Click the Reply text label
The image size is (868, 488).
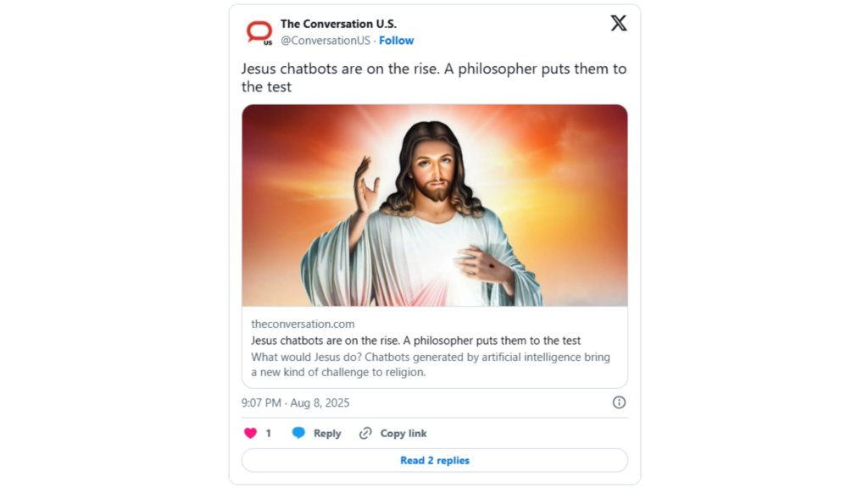pos(327,433)
